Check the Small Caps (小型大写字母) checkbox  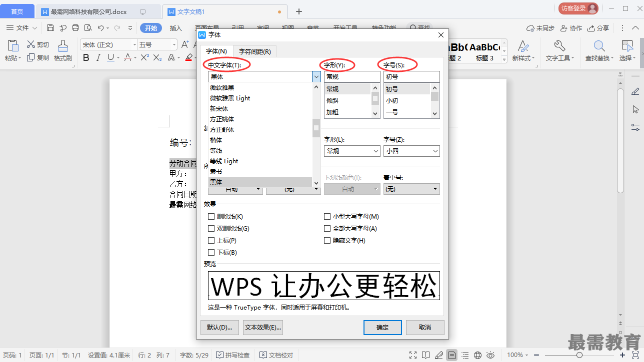point(327,217)
